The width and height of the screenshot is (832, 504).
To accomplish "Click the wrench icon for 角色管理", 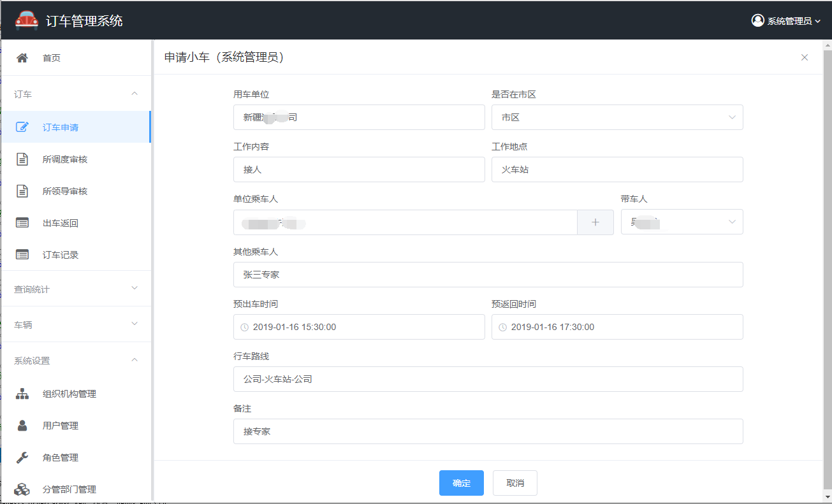I will tap(22, 457).
